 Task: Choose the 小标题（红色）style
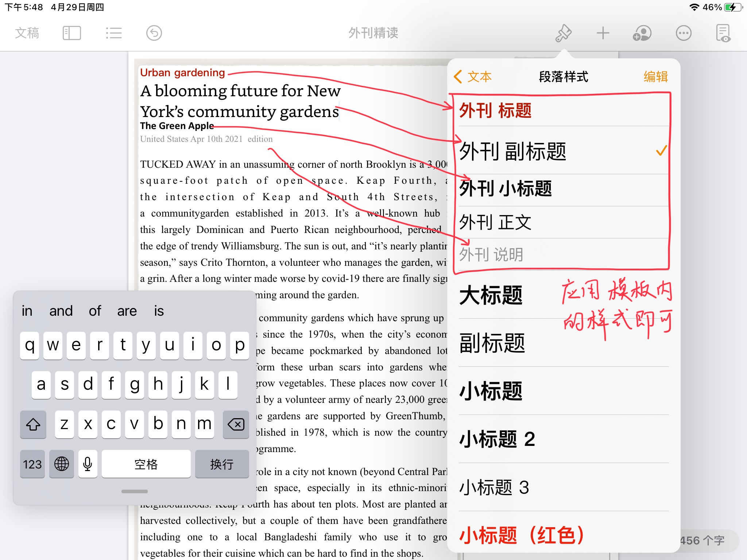(522, 535)
